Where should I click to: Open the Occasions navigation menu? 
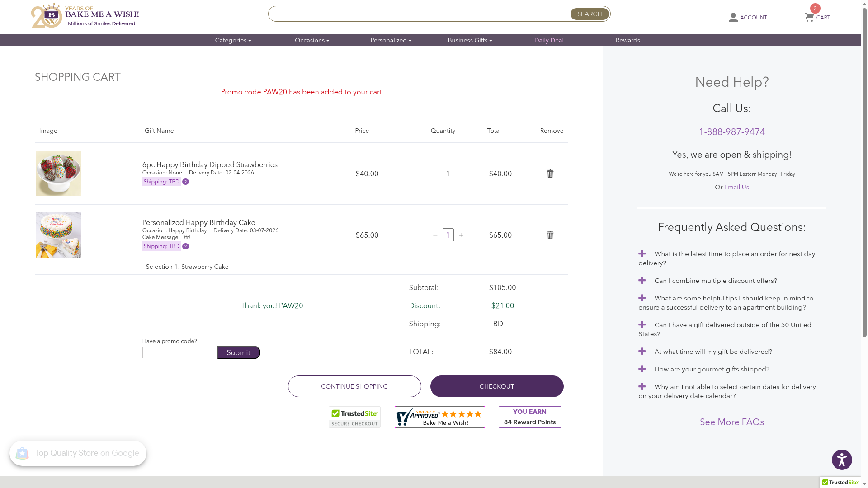tap(311, 40)
